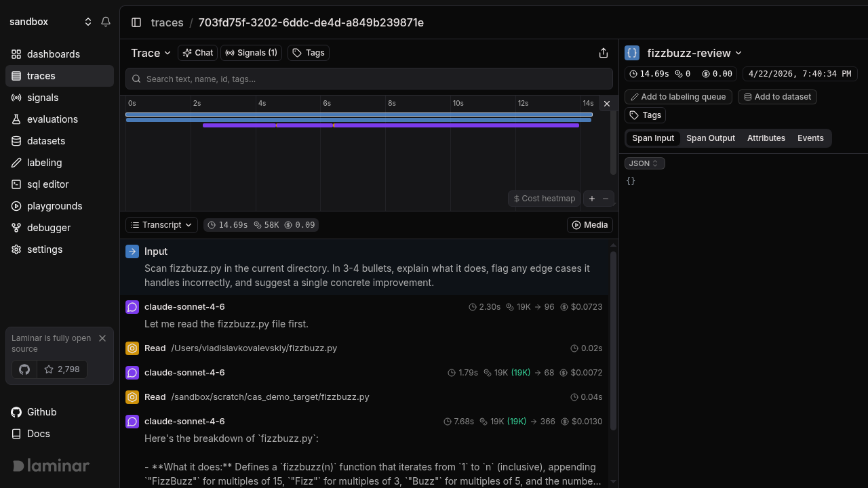Select Read span for /sandbox/scratch fizzbuzz.py
This screenshot has width=868, height=488.
tap(364, 396)
